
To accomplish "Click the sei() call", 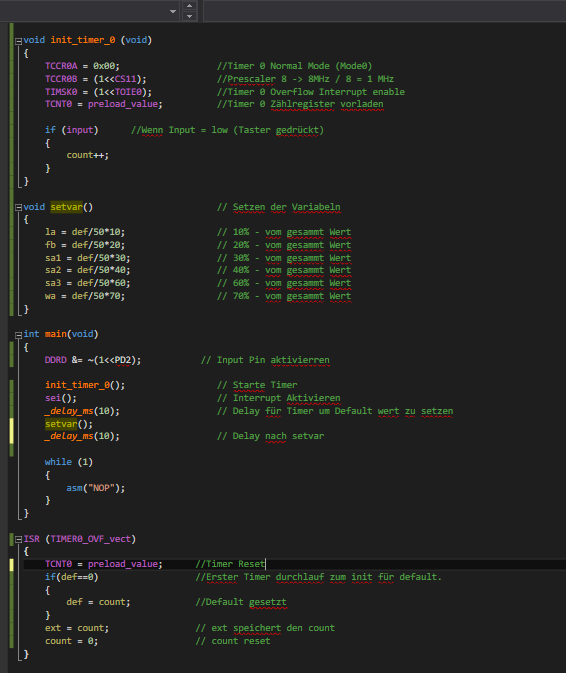I will [x=61, y=398].
